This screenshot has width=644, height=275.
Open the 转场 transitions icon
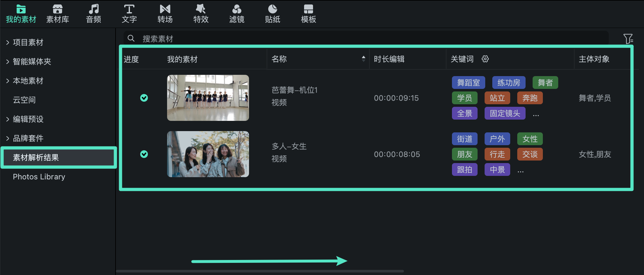[165, 9]
